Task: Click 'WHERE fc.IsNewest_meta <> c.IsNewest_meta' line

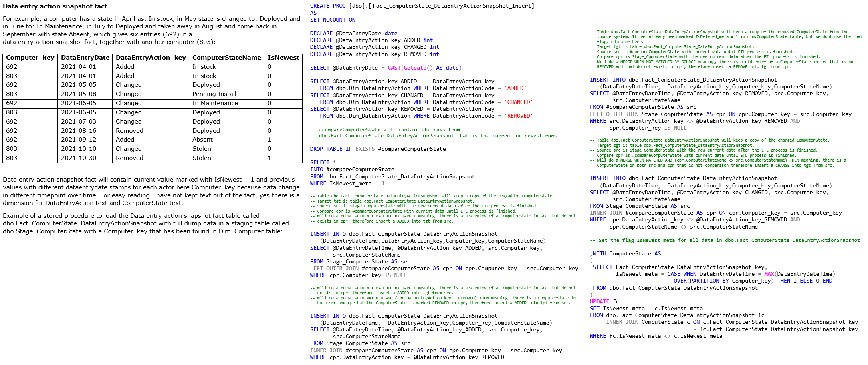Action: click(656, 336)
